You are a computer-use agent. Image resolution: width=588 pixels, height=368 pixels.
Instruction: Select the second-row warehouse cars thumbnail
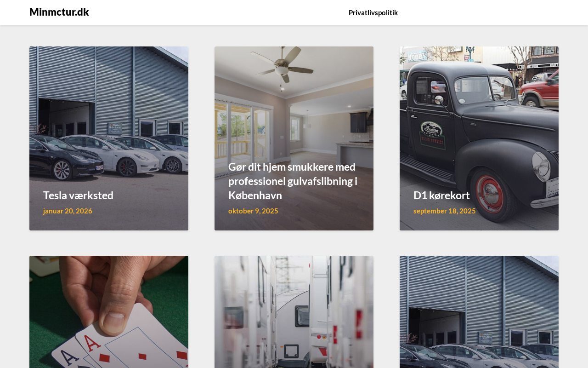coord(479,312)
